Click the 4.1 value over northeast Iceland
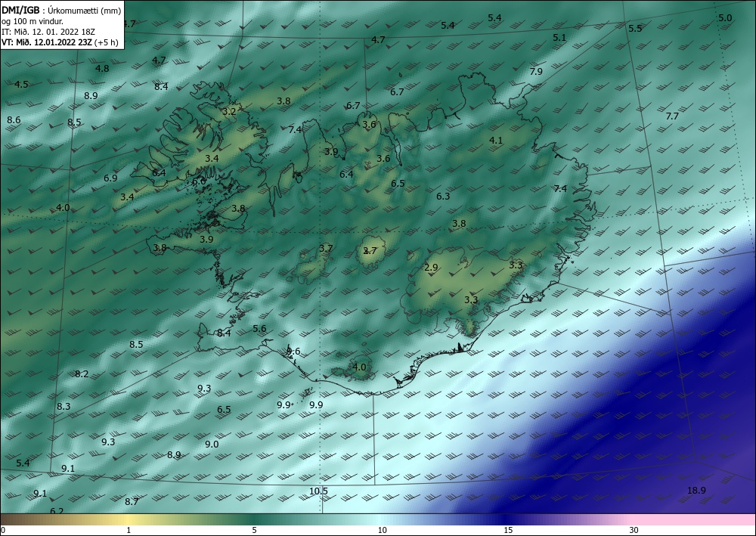This screenshot has width=756, height=536. (x=496, y=141)
